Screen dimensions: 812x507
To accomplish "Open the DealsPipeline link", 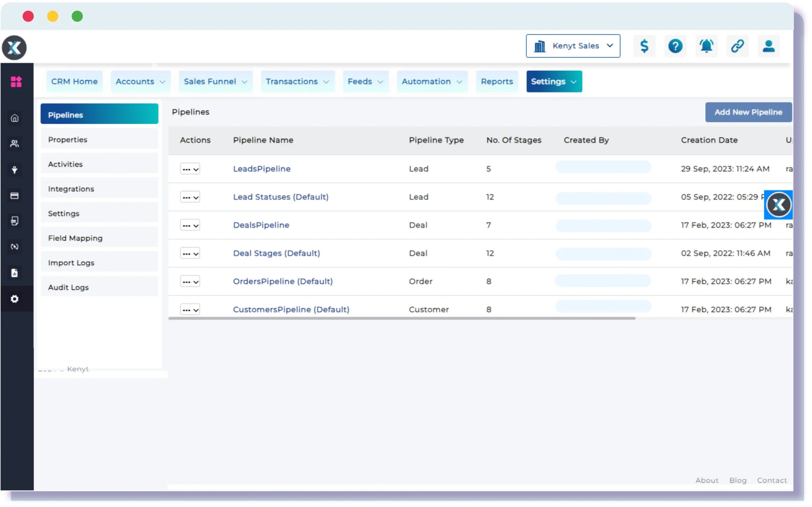I will 261,225.
